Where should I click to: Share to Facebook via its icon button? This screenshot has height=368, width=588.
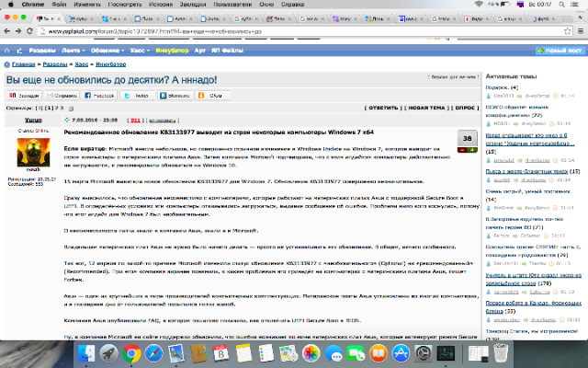(x=99, y=96)
